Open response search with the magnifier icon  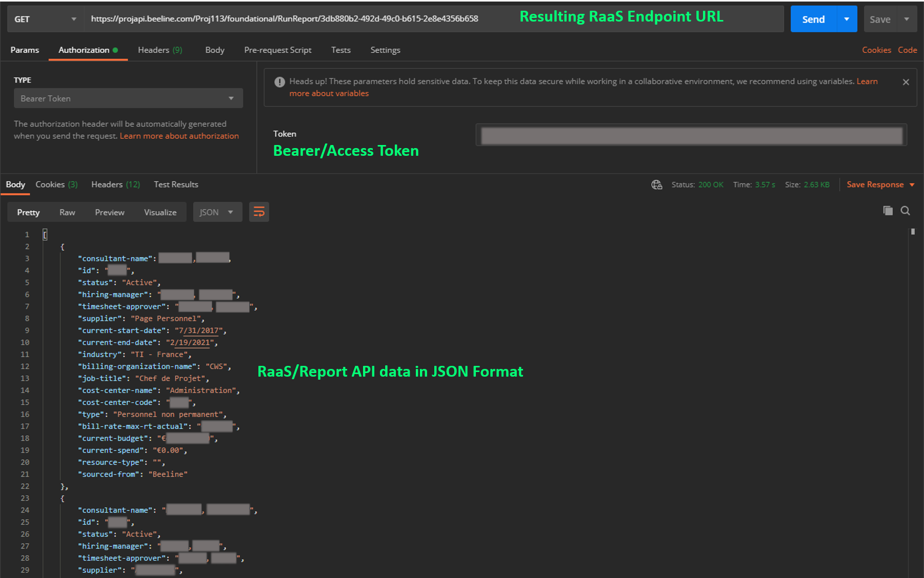tap(905, 210)
